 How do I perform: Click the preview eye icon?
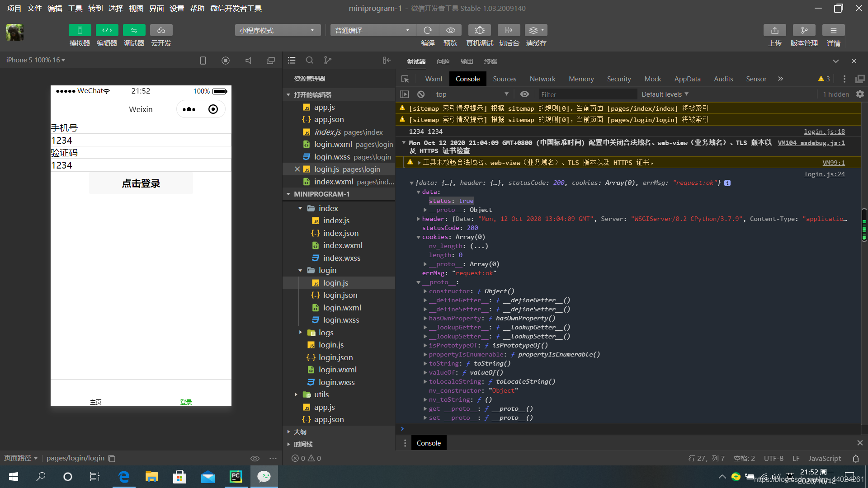pyautogui.click(x=450, y=30)
